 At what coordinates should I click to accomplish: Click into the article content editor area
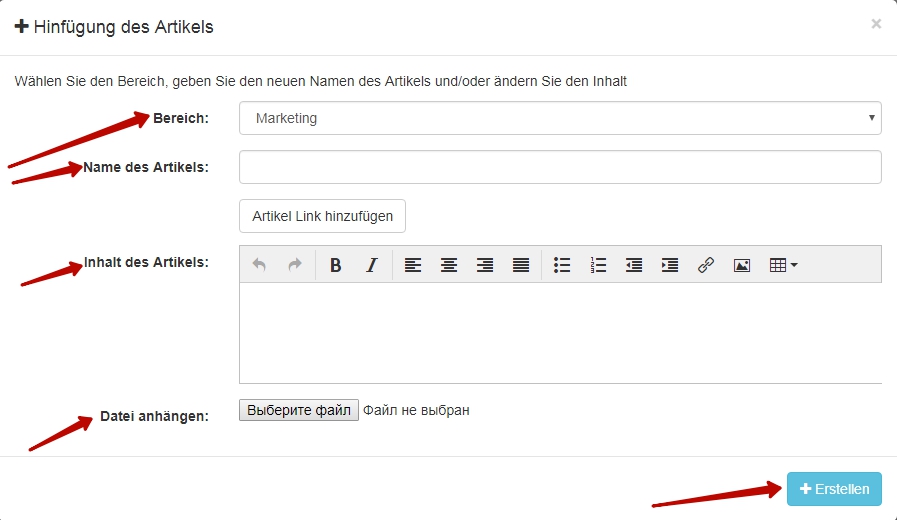(x=560, y=332)
